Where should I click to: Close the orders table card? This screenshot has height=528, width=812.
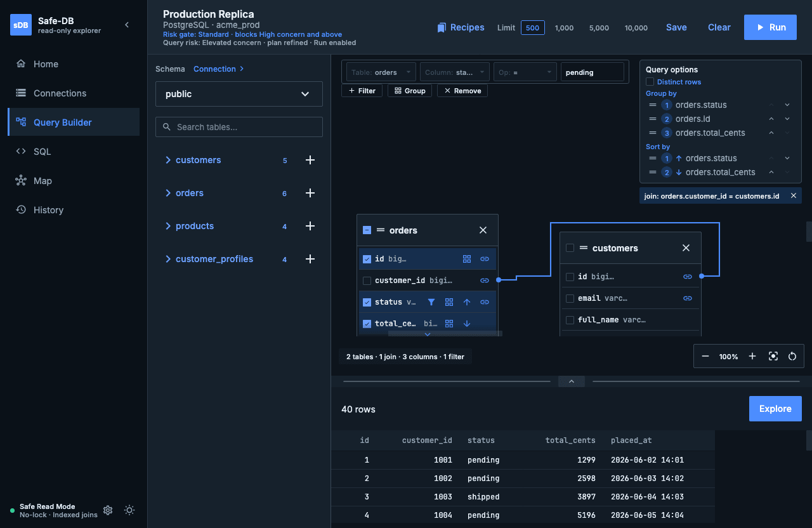point(483,230)
